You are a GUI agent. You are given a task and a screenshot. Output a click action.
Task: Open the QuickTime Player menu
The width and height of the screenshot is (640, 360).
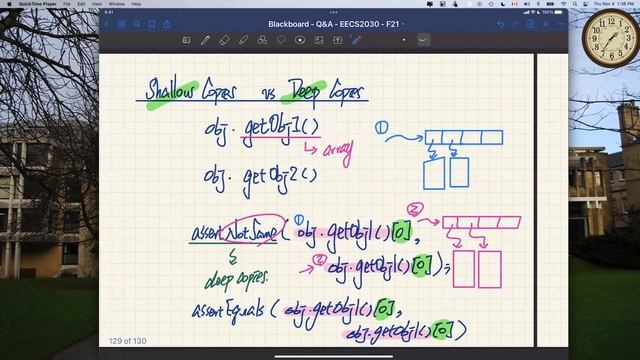coord(38,4)
